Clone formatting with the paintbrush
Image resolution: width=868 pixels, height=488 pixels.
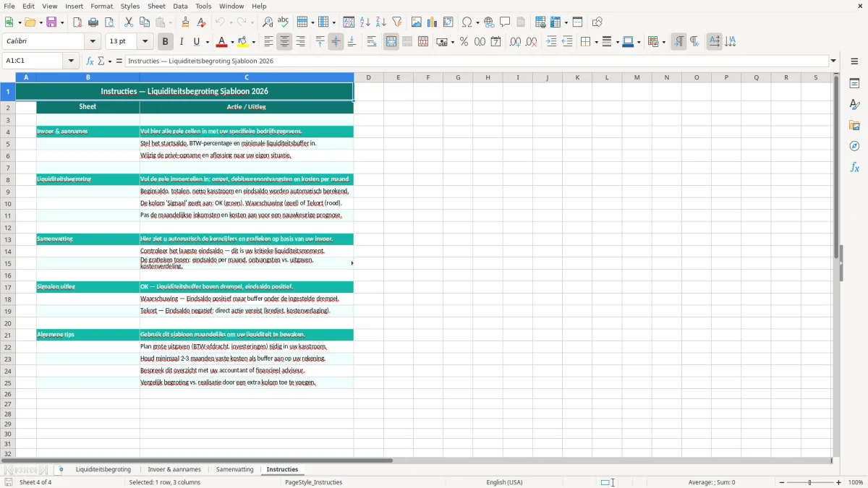[x=186, y=22]
